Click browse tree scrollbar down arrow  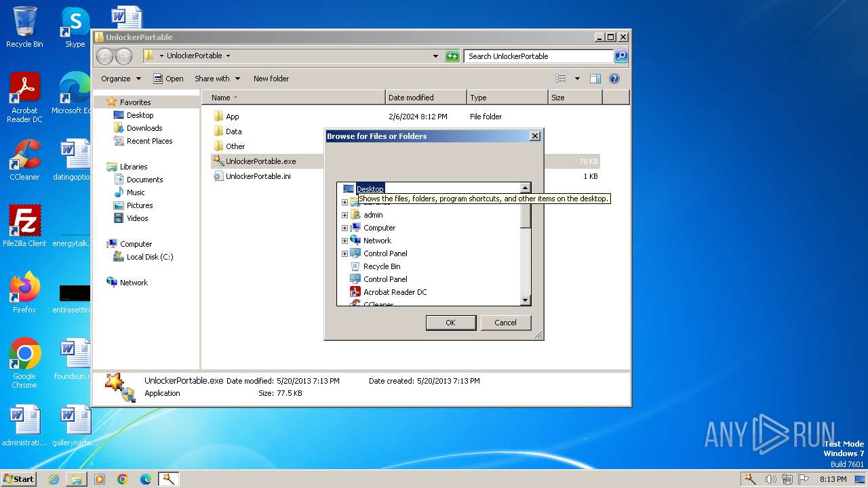tap(525, 300)
